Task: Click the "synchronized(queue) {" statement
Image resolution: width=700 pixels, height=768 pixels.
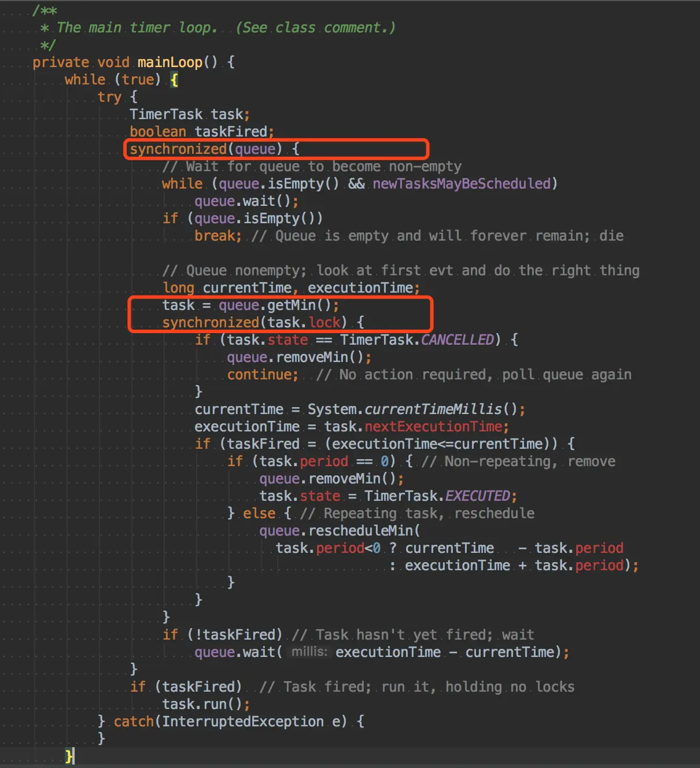Action: tap(215, 149)
